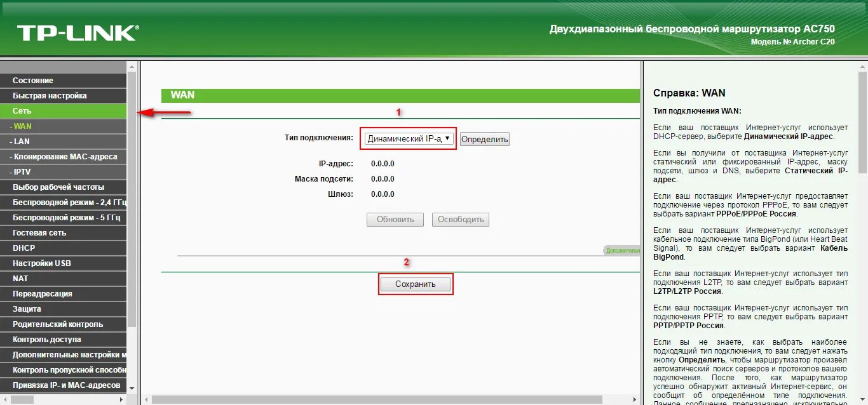Screen dimensions: 868x405
Task: Click sidebar scrollbar down arrow
Action: 132,388
